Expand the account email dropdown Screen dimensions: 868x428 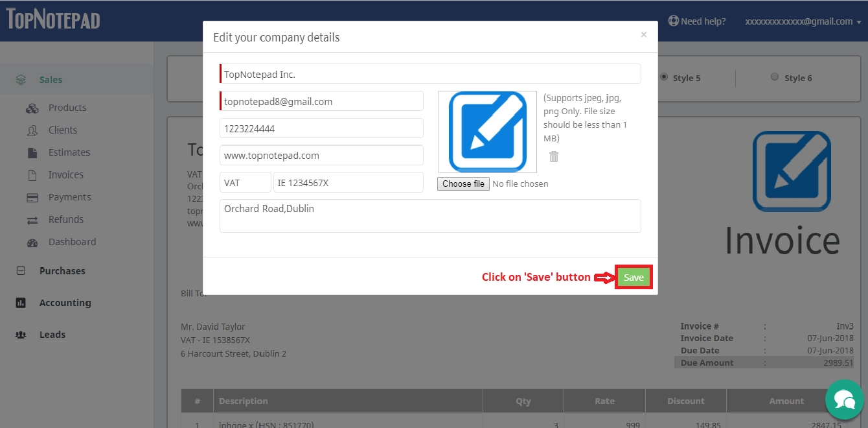[803, 21]
